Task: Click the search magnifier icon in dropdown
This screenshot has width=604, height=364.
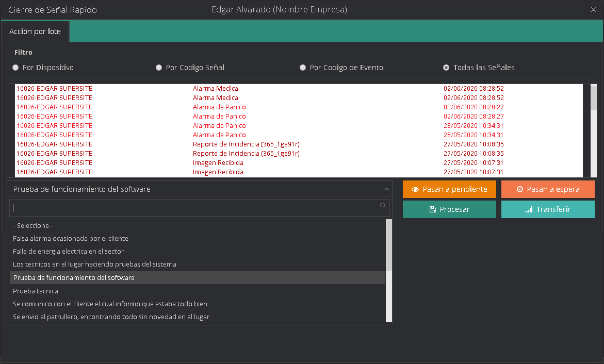Action: (x=383, y=206)
